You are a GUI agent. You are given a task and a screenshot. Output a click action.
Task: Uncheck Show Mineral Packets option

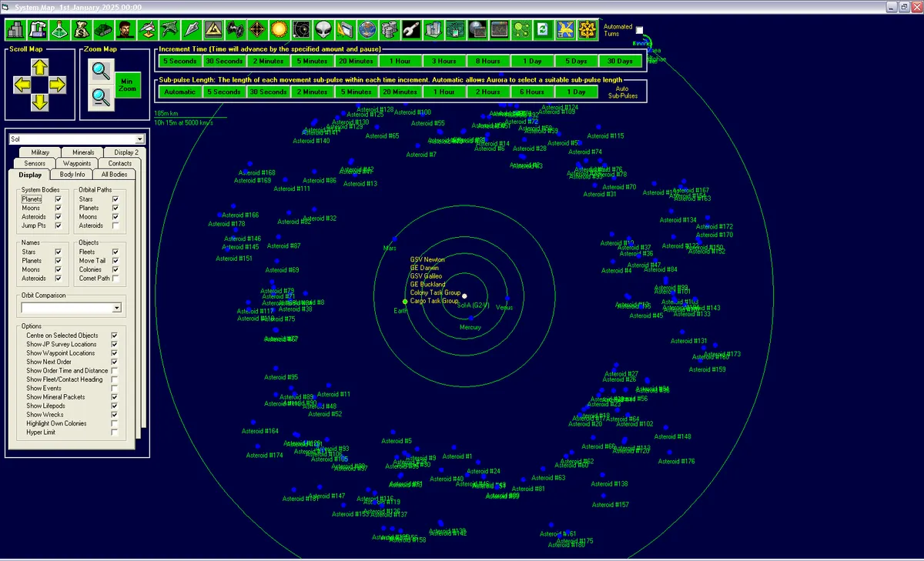(x=115, y=397)
